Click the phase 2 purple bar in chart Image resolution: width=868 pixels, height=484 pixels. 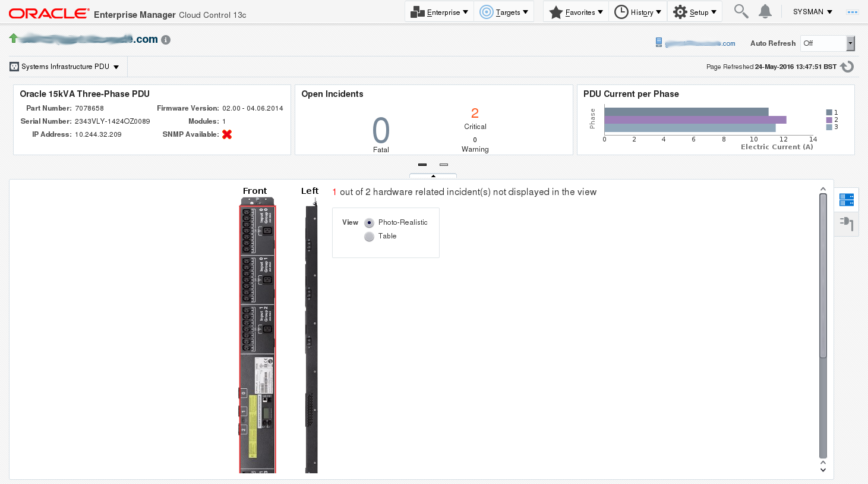(x=695, y=120)
